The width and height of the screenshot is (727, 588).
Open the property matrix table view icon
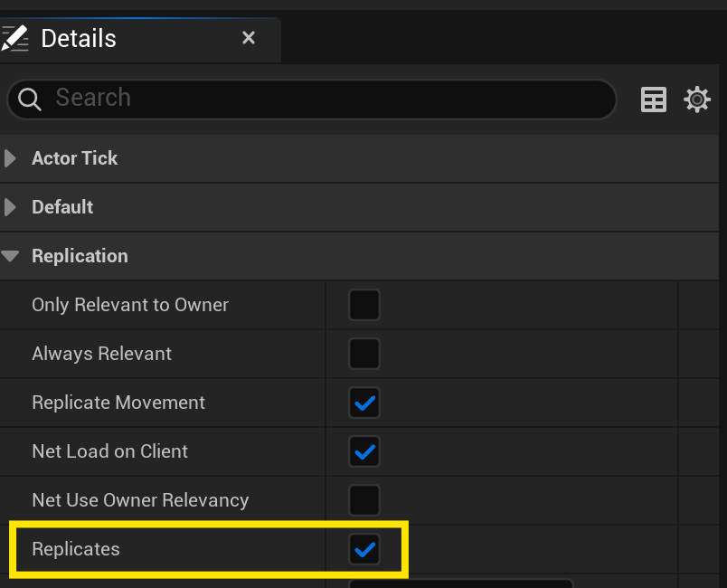tap(653, 99)
